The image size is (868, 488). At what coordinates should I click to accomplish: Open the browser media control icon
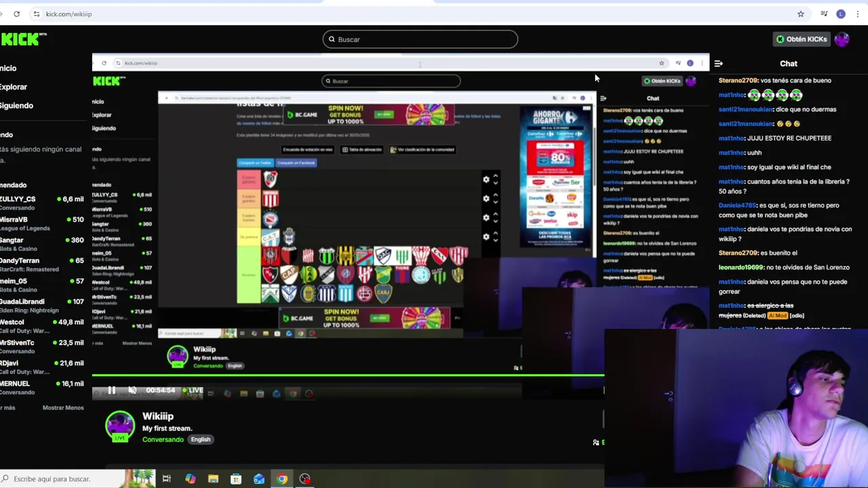(x=824, y=14)
